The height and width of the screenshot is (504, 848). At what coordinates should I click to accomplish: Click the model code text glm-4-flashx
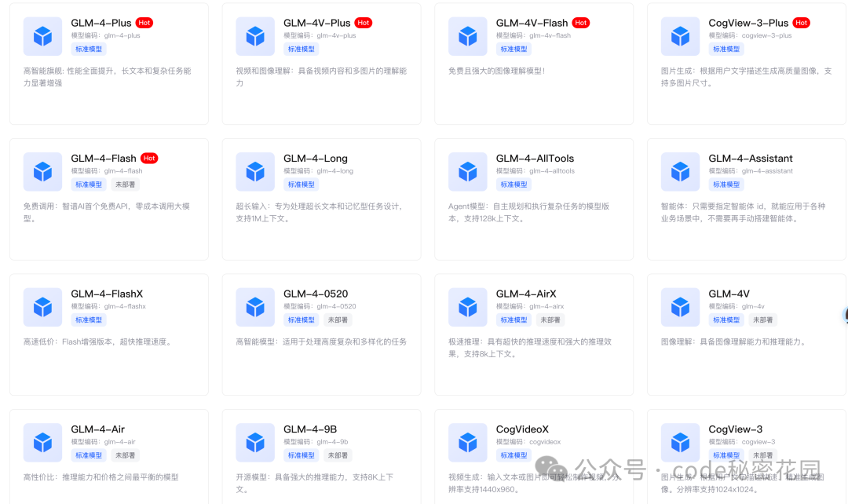coord(125,306)
